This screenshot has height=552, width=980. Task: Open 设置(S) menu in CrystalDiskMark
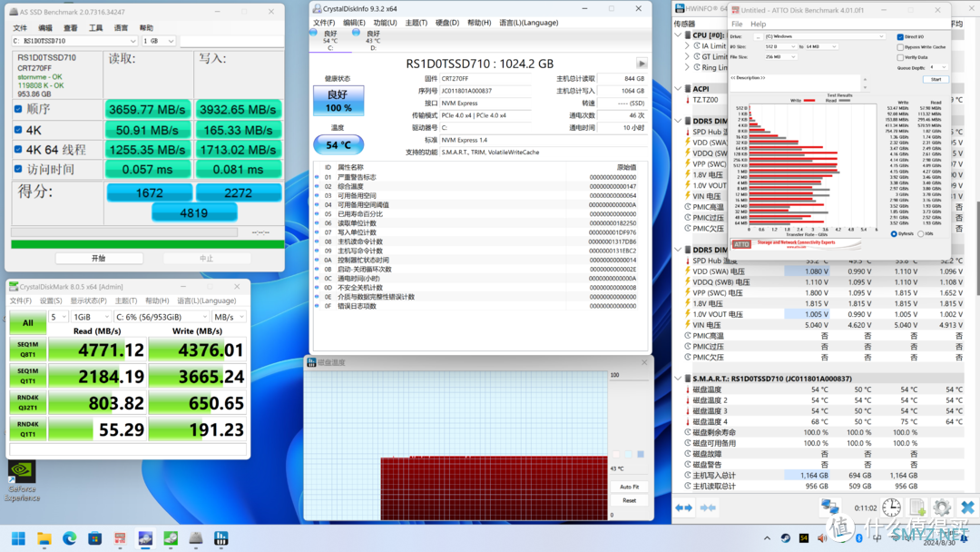point(51,301)
